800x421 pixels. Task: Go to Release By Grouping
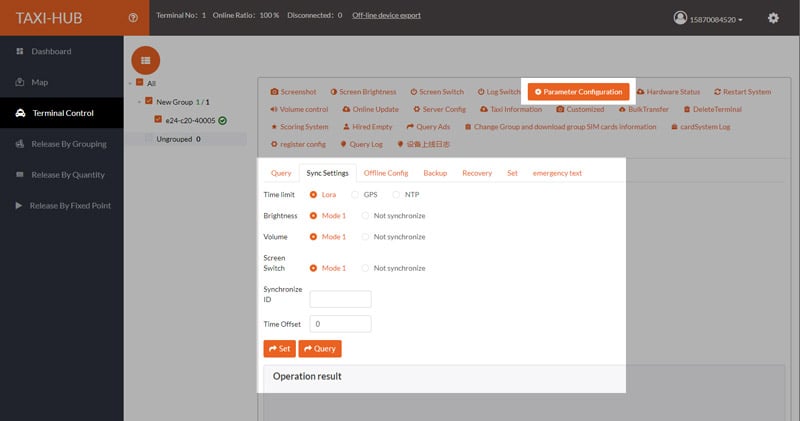62,144
